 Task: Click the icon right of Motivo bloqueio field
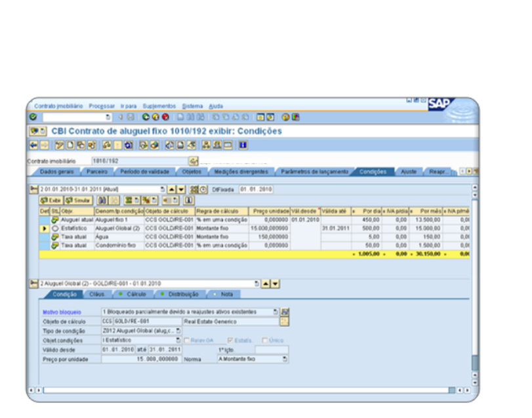[x=285, y=312]
